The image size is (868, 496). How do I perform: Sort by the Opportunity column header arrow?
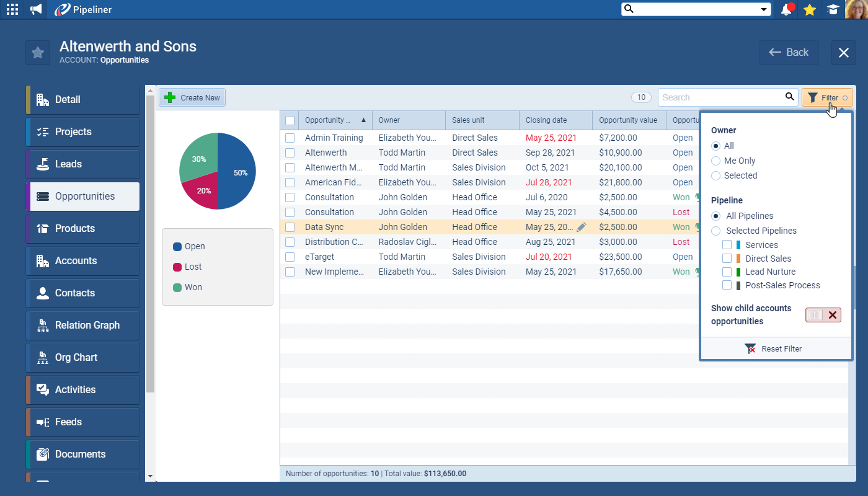tap(363, 120)
